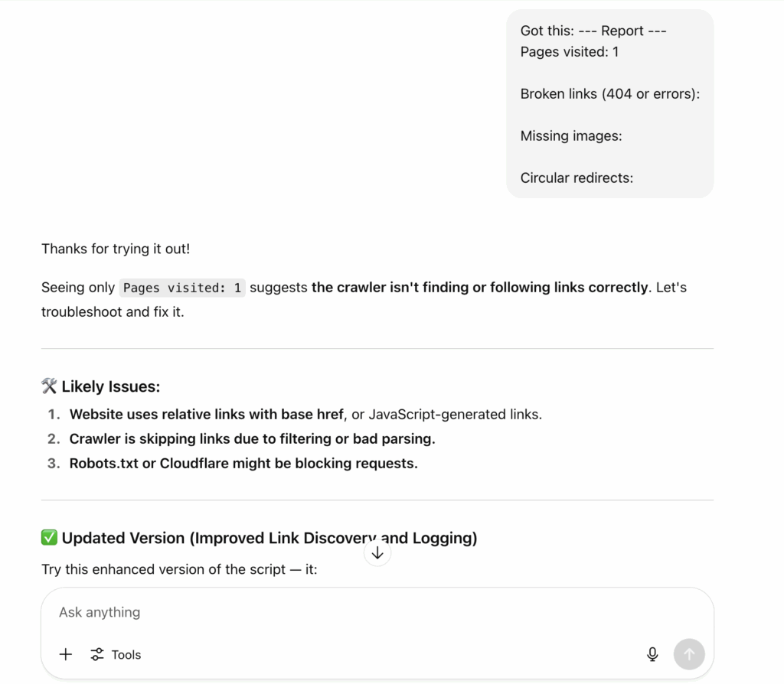The height and width of the screenshot is (684, 784).
Task: Click the send arrow button
Action: [x=689, y=654]
